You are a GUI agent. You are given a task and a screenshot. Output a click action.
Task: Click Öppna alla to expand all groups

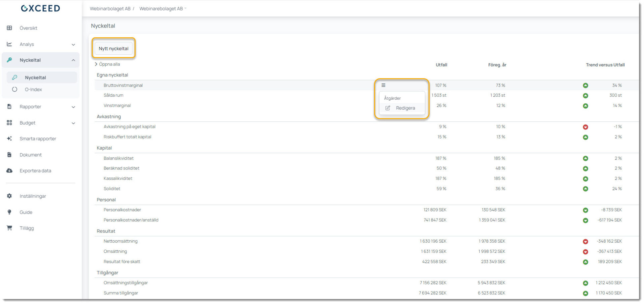pos(109,64)
